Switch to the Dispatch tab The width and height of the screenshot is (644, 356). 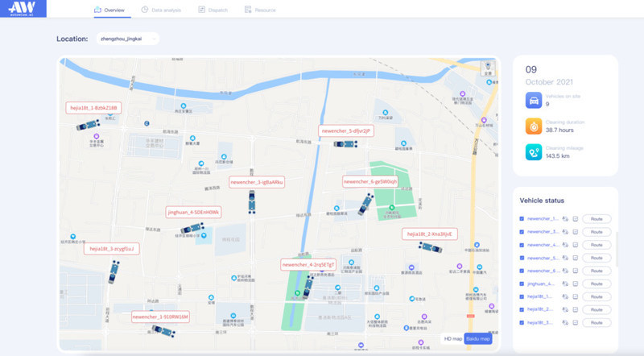[212, 10]
